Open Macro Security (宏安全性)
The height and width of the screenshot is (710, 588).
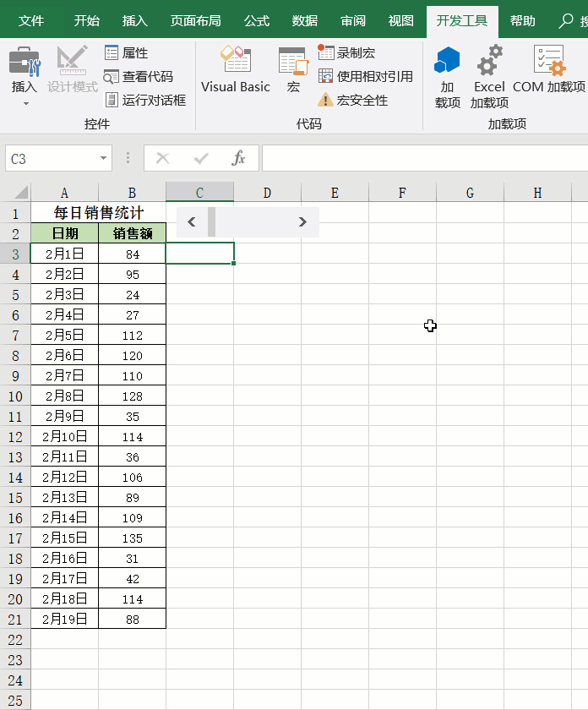pyautogui.click(x=353, y=100)
